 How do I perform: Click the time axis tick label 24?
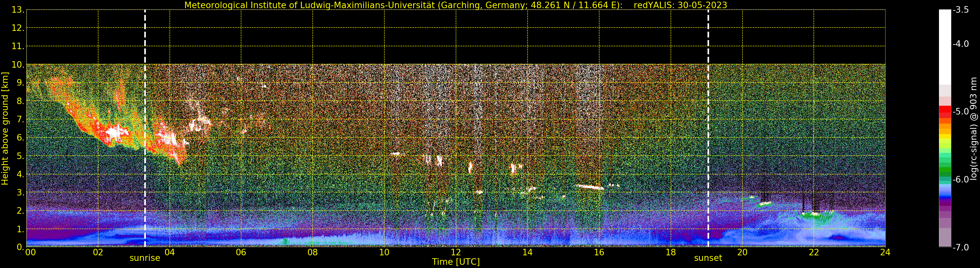(x=885, y=252)
